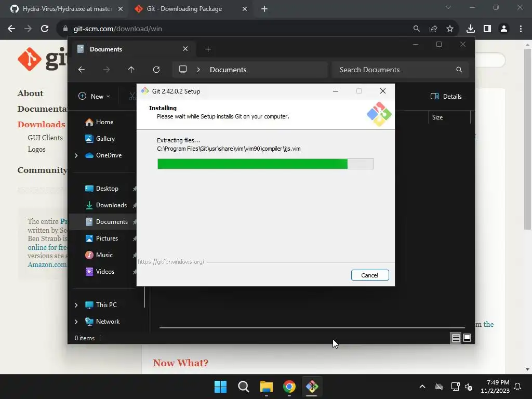Open the notifications bell in the taskbar
Viewport: 532px width, 399px height.
[518, 387]
